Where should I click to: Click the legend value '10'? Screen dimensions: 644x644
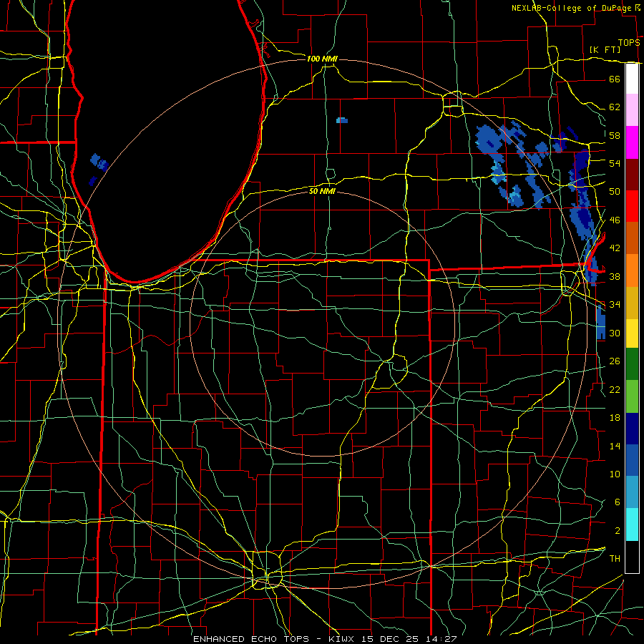click(x=615, y=474)
